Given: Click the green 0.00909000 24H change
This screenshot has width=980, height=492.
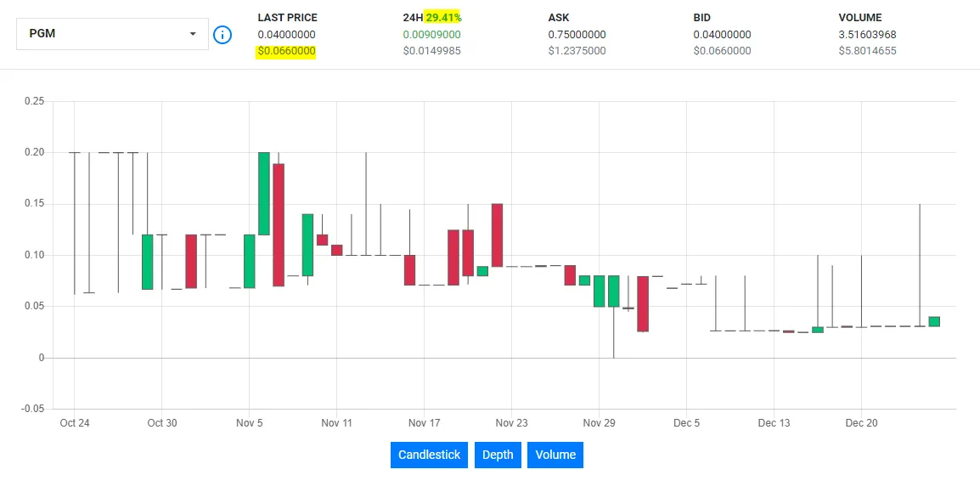Looking at the screenshot, I should point(432,34).
